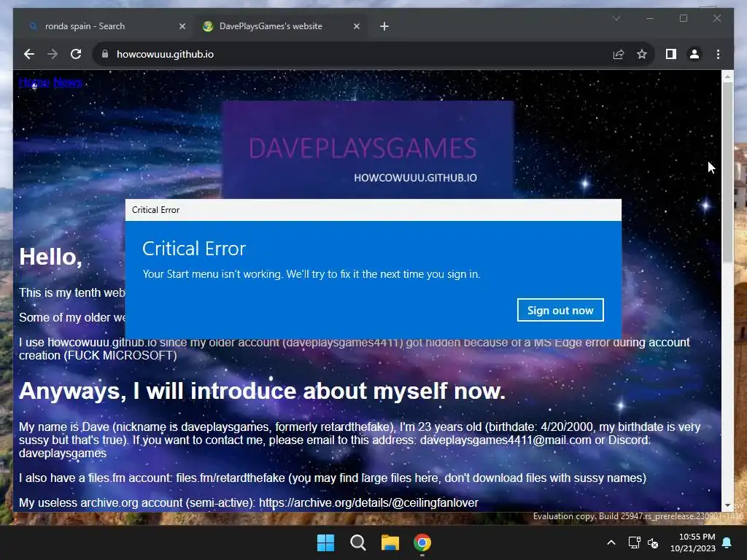Open the Windows Start menu
This screenshot has height=560, width=747.
tap(326, 542)
